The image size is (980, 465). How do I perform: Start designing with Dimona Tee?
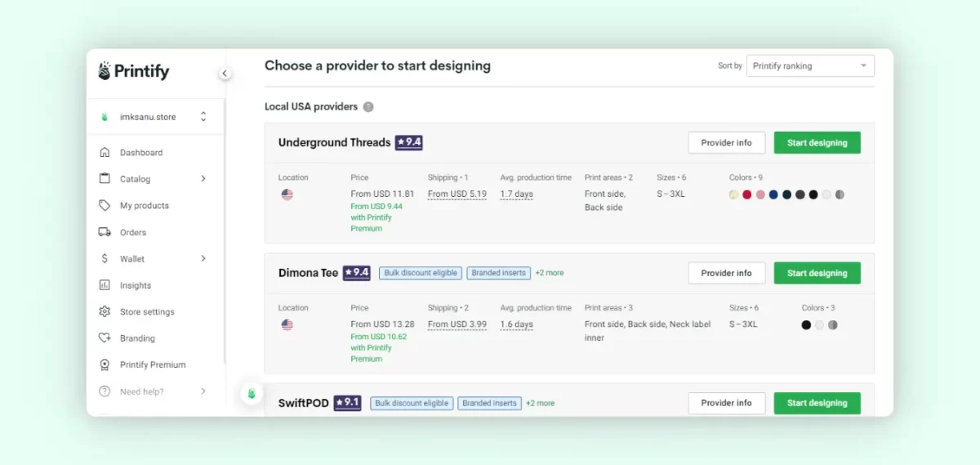[817, 273]
